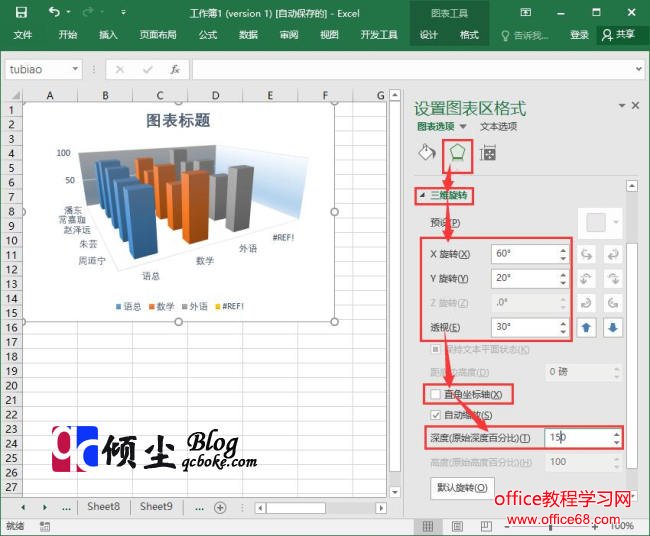Switch to the 视图 ribbon tab
This screenshot has height=536, width=650.
(329, 35)
